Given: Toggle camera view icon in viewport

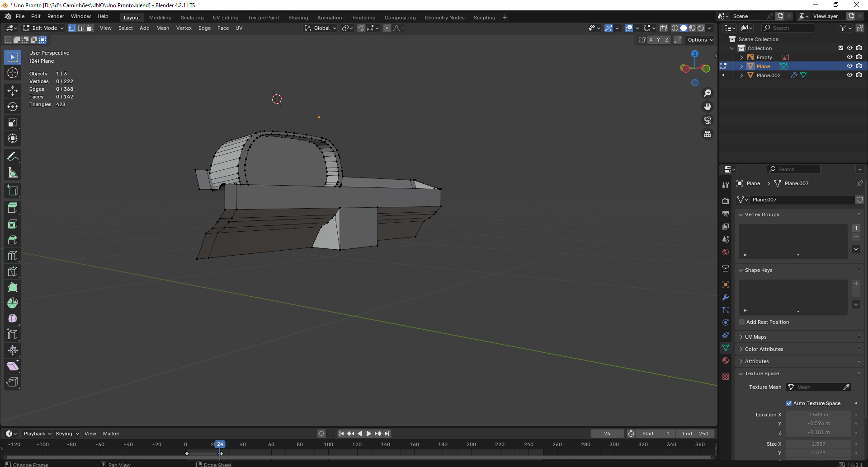Looking at the screenshot, I should 708,120.
